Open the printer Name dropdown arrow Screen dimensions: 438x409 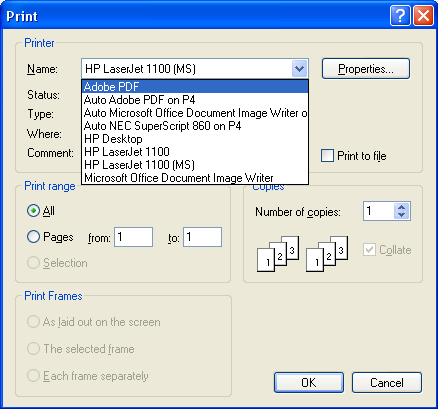point(299,69)
